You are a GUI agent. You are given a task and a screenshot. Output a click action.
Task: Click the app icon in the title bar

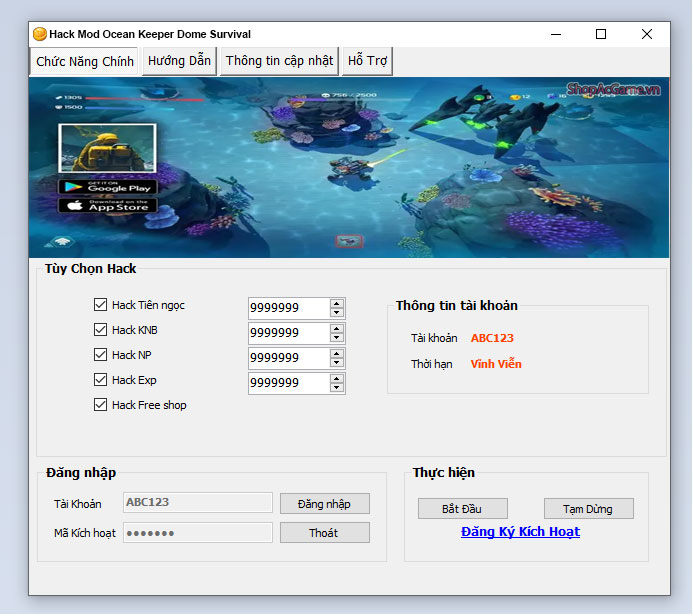pos(40,34)
